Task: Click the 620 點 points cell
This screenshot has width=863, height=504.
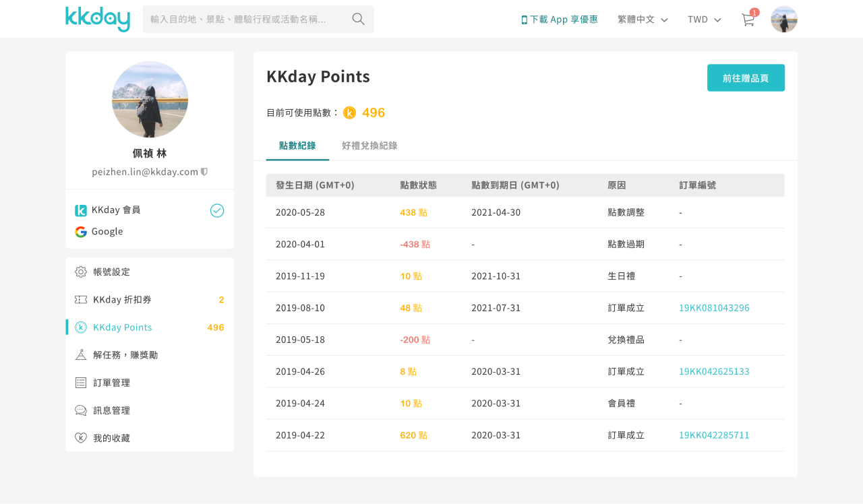Action: [x=413, y=435]
